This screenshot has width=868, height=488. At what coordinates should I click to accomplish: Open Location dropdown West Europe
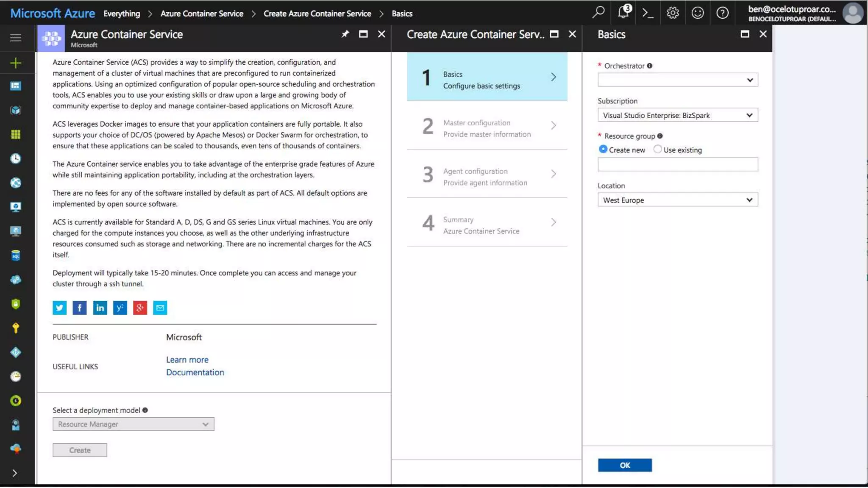pyautogui.click(x=677, y=200)
